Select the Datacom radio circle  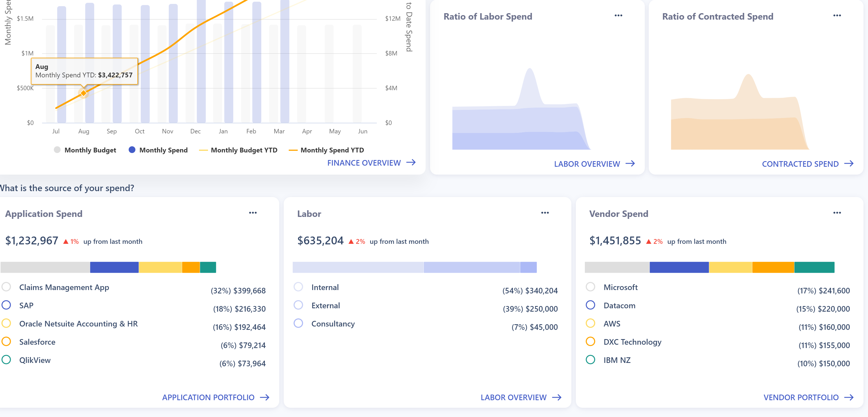(590, 305)
